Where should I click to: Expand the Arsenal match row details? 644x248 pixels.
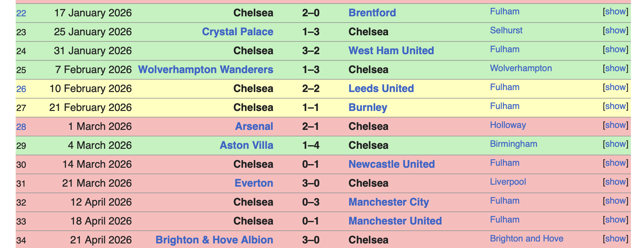click(x=615, y=125)
